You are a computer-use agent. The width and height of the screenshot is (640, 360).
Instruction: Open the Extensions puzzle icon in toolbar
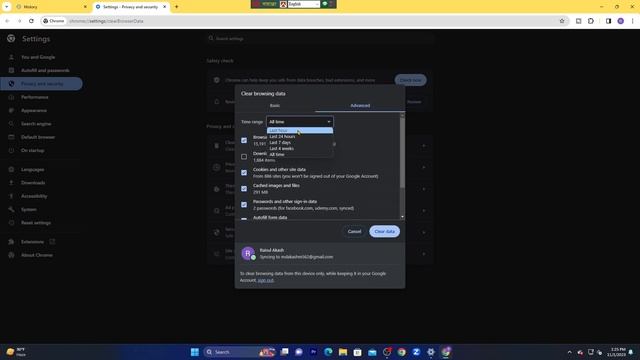point(591,21)
